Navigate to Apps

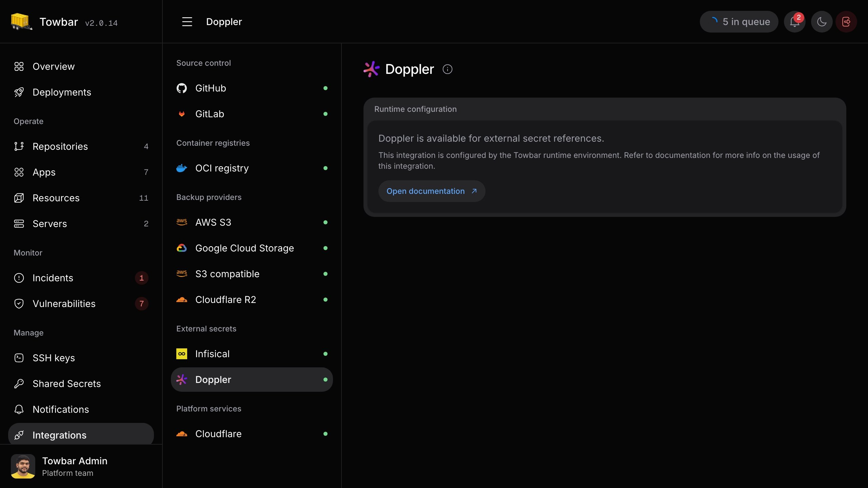pos(81,172)
